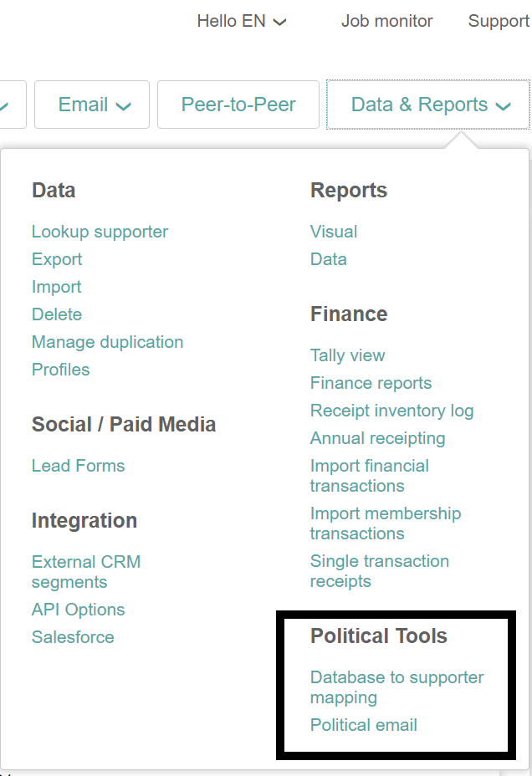This screenshot has width=532, height=776.
Task: Select Tally view under Finance
Action: click(347, 355)
